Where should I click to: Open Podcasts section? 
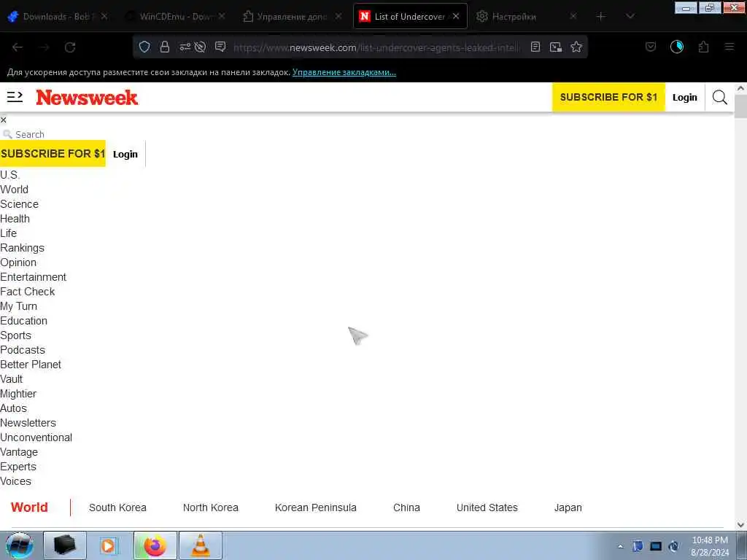tap(23, 350)
